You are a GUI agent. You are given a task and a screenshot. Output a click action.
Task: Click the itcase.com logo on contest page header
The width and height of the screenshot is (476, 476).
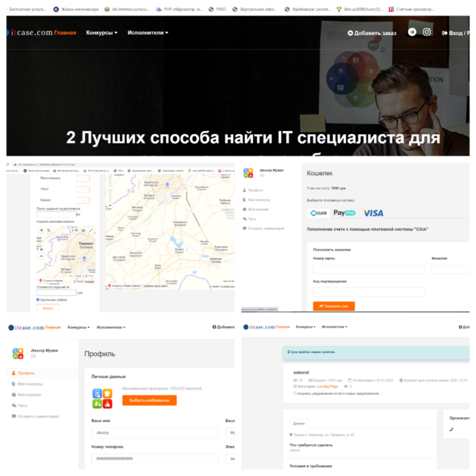259,327
